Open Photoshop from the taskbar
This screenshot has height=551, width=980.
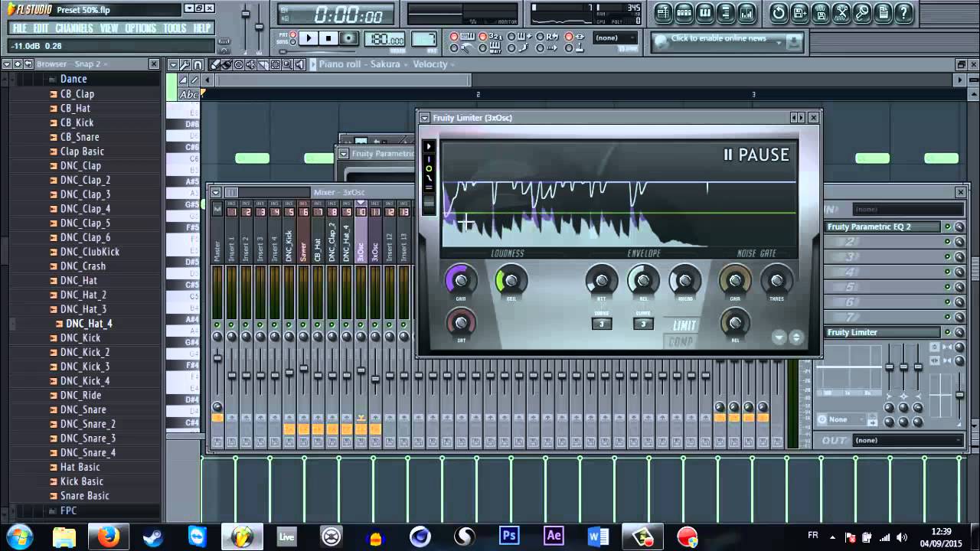click(509, 536)
